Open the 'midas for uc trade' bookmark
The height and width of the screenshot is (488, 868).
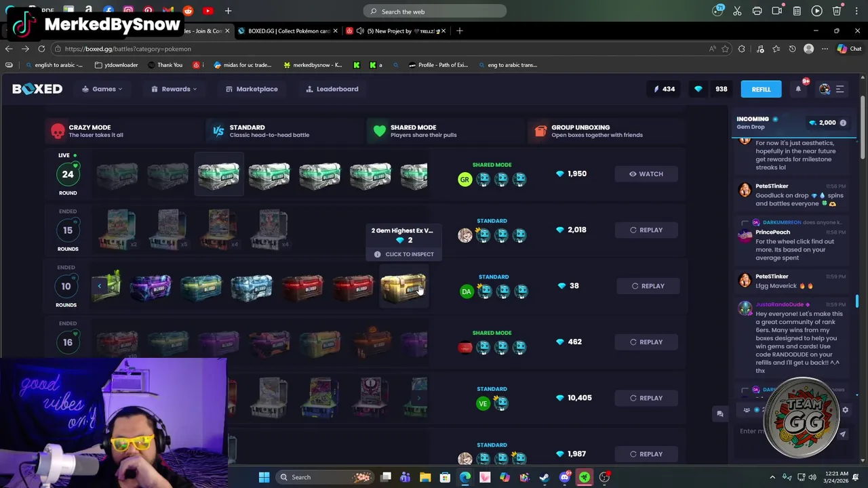coord(242,65)
